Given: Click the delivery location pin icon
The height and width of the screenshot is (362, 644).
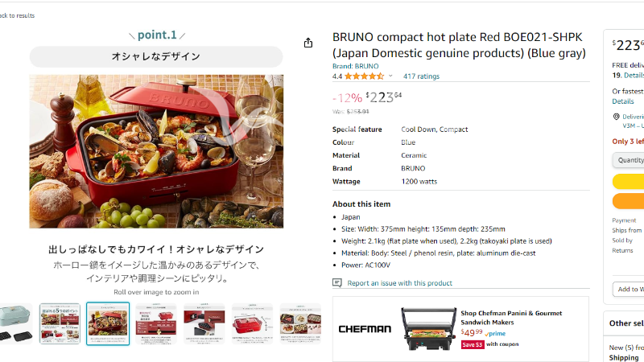Looking at the screenshot, I should tap(617, 117).
